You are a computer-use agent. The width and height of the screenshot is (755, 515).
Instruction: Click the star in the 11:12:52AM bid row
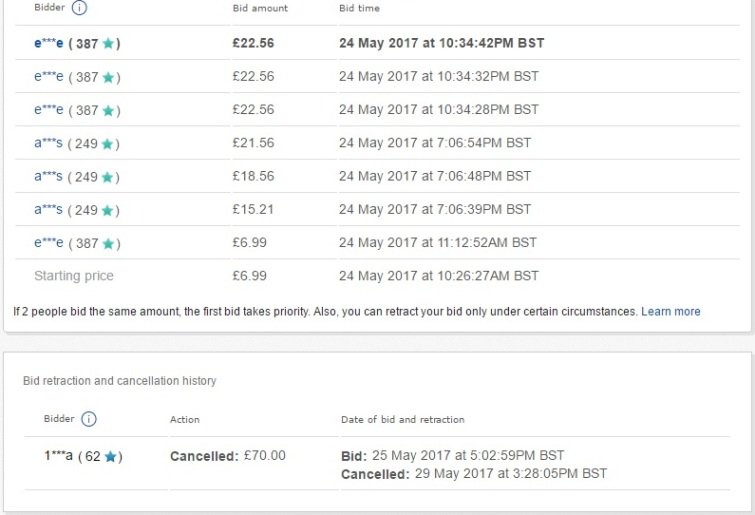(108, 243)
